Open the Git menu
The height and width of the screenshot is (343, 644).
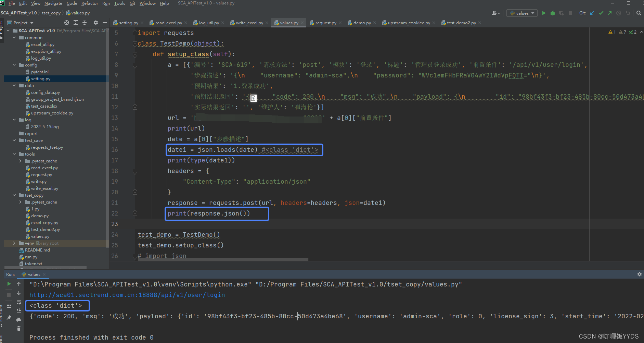132,3
